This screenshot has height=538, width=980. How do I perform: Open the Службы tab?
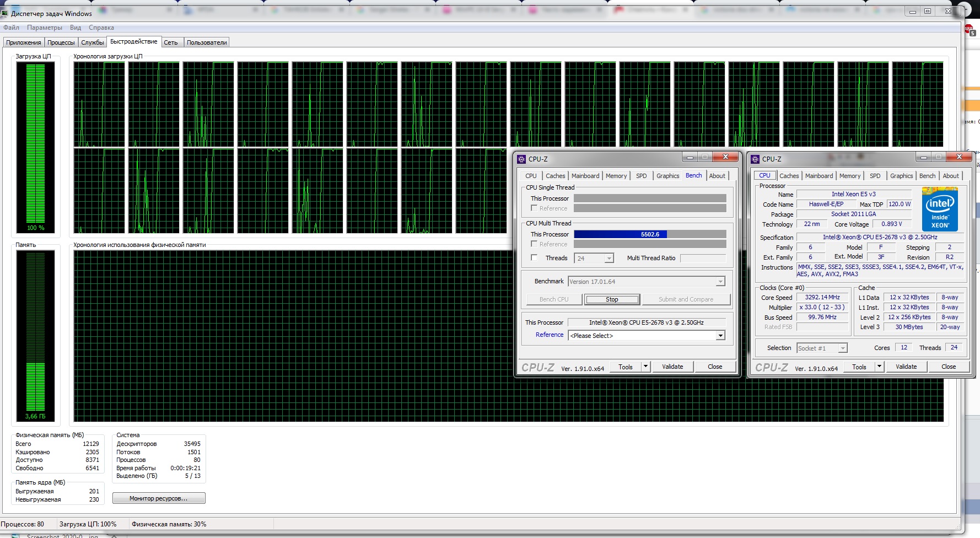[92, 42]
